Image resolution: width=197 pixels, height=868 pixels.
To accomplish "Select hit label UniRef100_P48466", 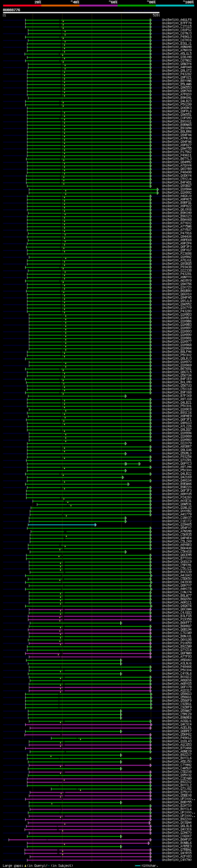I will tap(176, 667).
